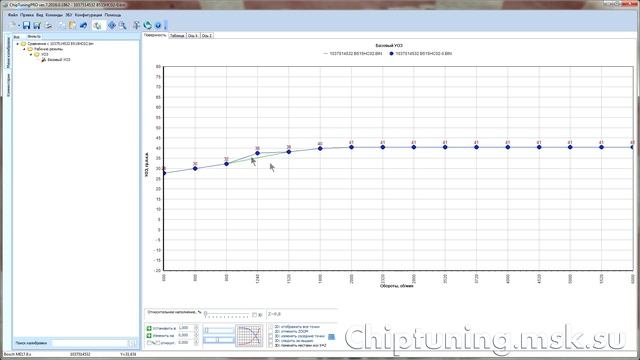The image size is (640, 360).
Task: Open the Вид menu
Action: (40, 15)
